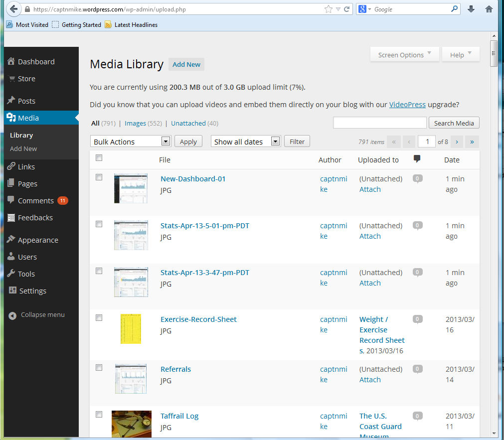Open the Posts menu in sidebar

pyautogui.click(x=26, y=101)
